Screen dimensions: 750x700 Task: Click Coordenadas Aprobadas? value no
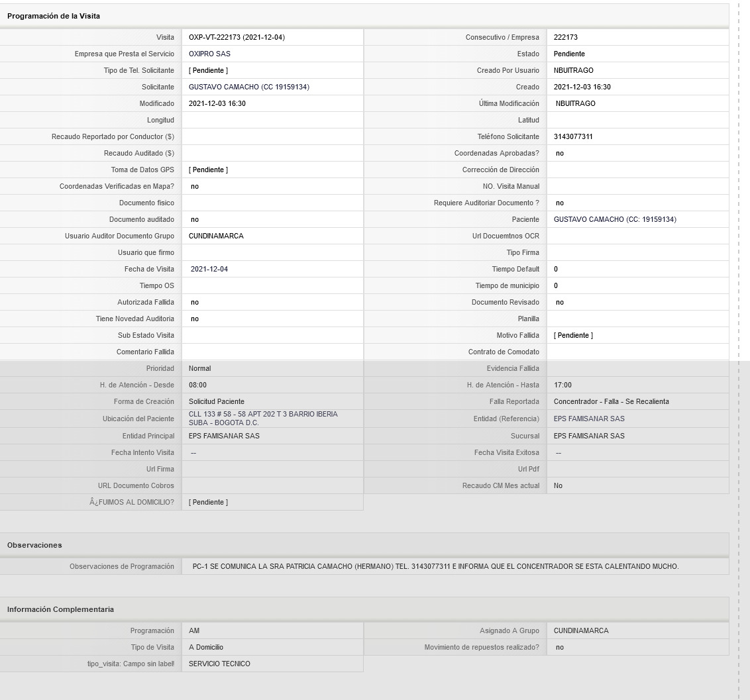tap(560, 154)
